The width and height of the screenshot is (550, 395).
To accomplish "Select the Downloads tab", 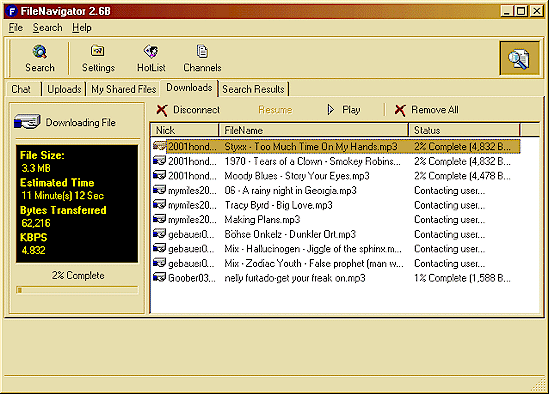I will click(x=189, y=88).
